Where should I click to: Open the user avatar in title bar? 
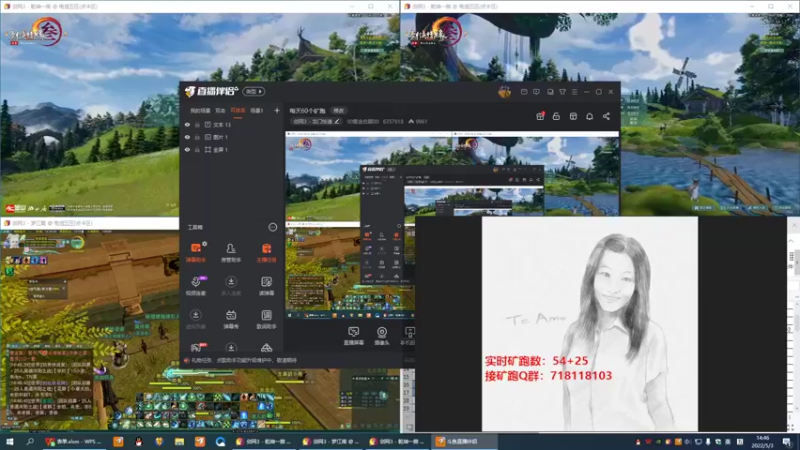504,92
